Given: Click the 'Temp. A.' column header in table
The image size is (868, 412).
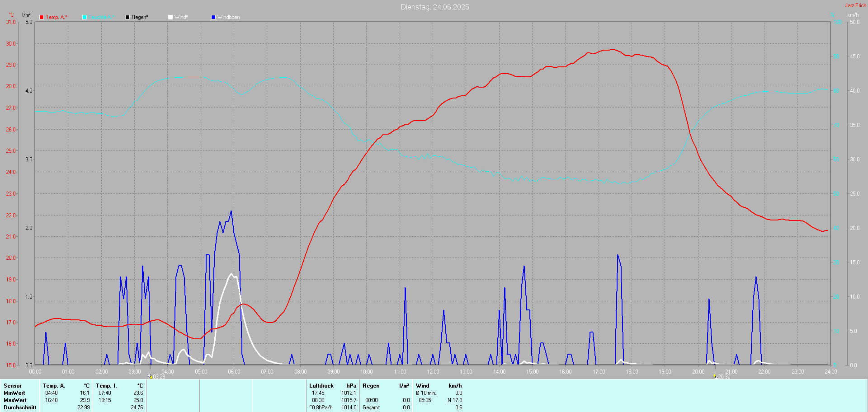Looking at the screenshot, I should point(54,386).
